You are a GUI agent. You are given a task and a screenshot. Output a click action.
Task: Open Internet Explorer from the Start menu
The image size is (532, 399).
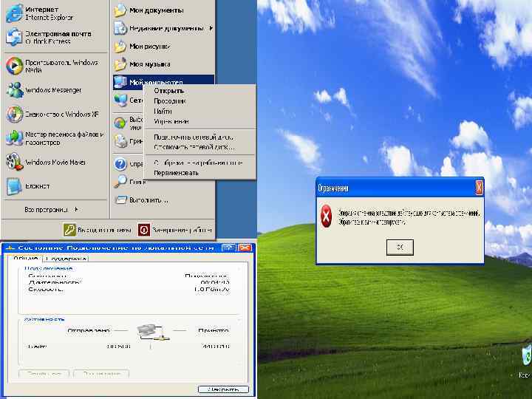[15, 13]
